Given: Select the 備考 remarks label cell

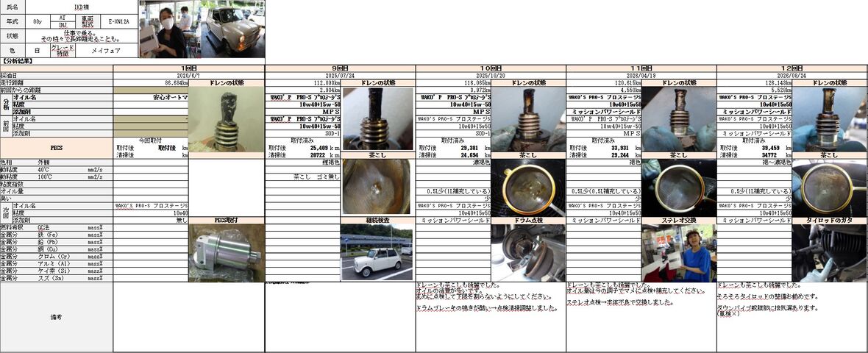Looking at the screenshot, I should click(x=57, y=318).
